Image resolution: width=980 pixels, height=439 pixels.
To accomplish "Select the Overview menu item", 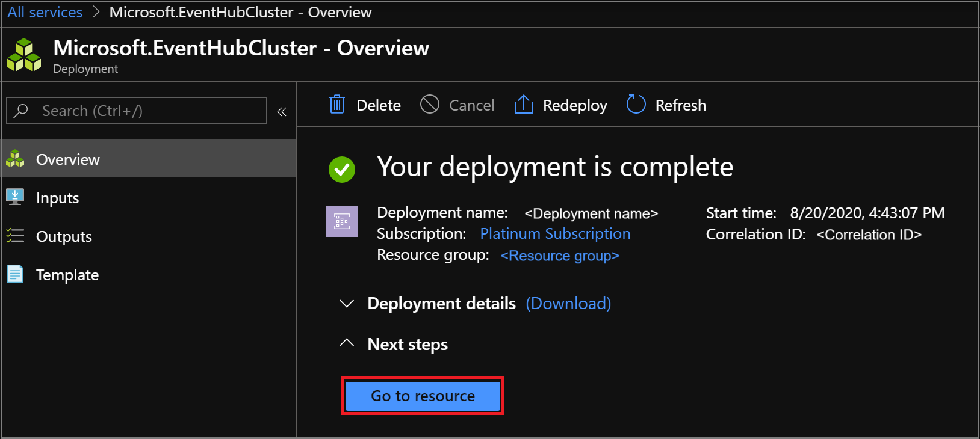I will pyautogui.click(x=67, y=159).
